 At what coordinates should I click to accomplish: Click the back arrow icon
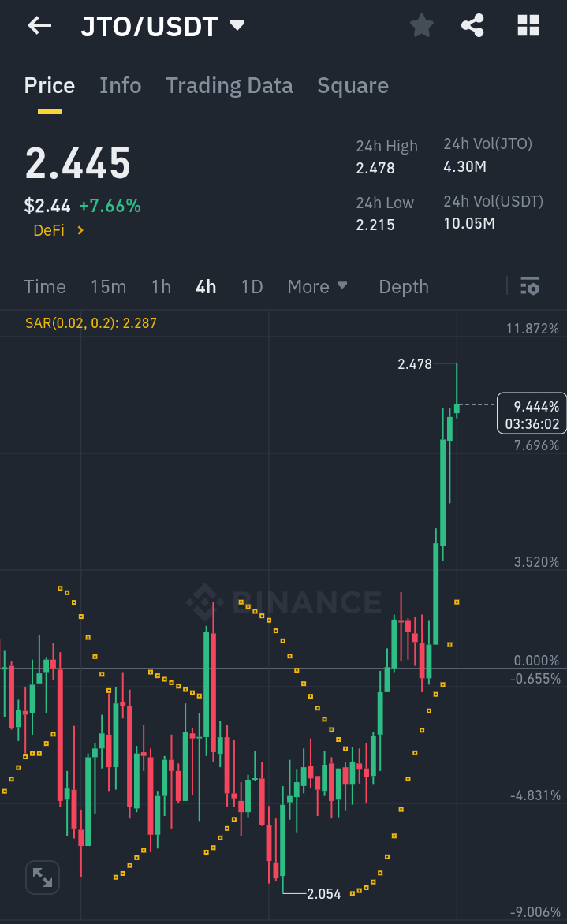point(38,25)
